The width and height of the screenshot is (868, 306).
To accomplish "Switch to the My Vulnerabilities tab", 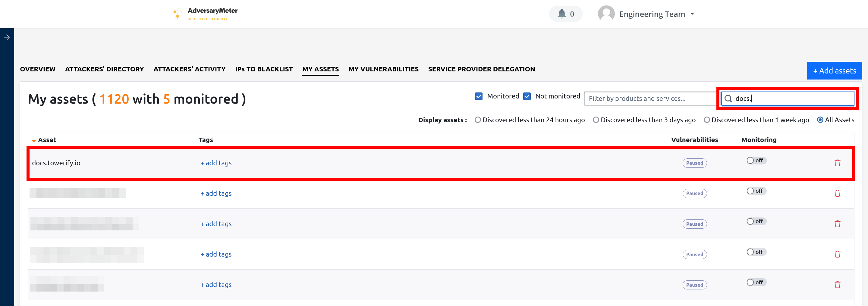I will [x=383, y=69].
